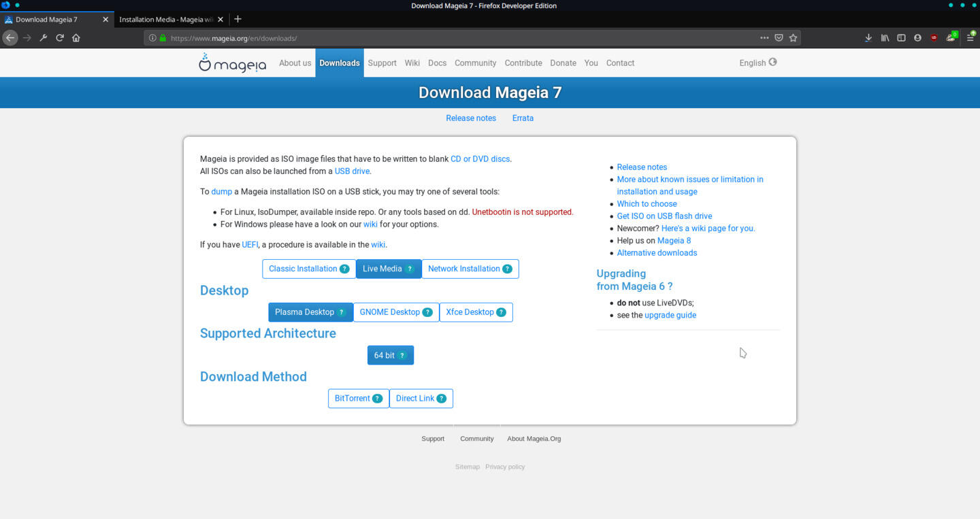This screenshot has height=519, width=980.
Task: Show help for 64 bit option
Action: [402, 355]
